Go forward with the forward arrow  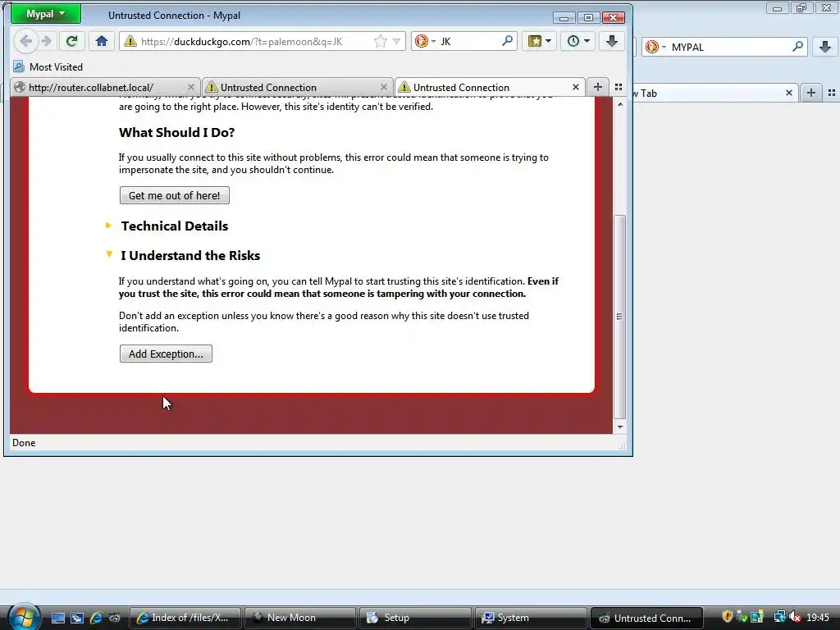click(47, 41)
